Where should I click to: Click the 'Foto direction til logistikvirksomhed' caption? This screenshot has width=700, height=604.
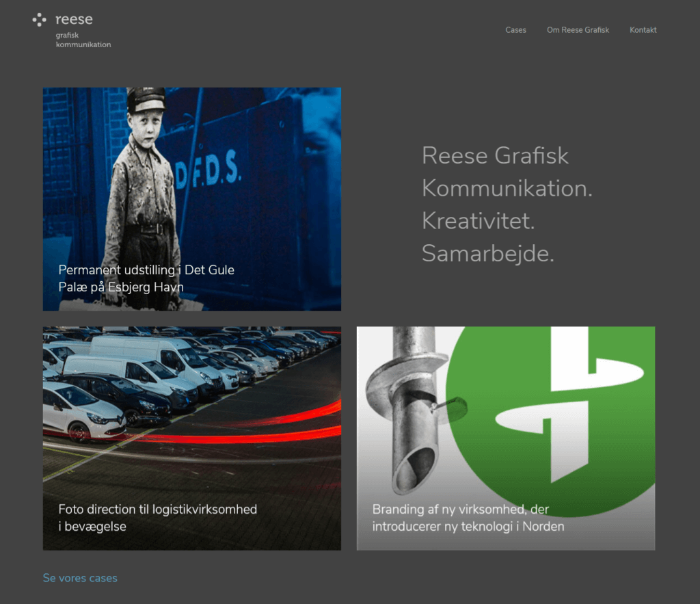pos(158,510)
